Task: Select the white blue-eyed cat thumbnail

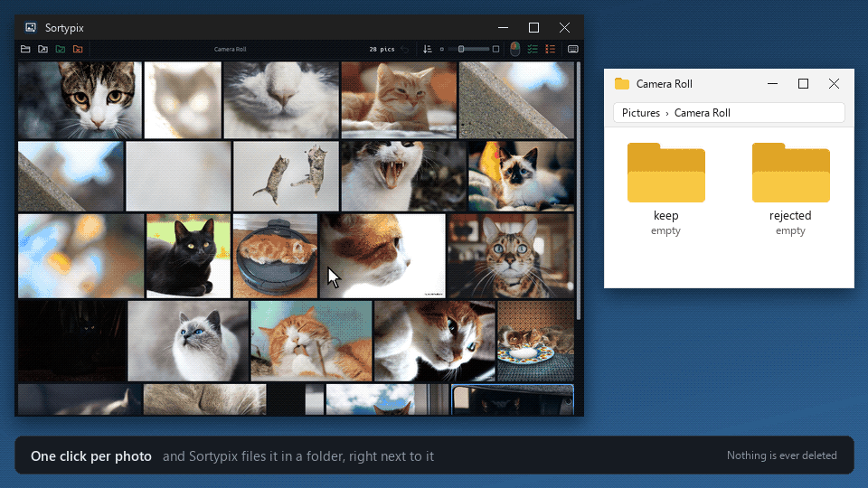Action: [188, 341]
